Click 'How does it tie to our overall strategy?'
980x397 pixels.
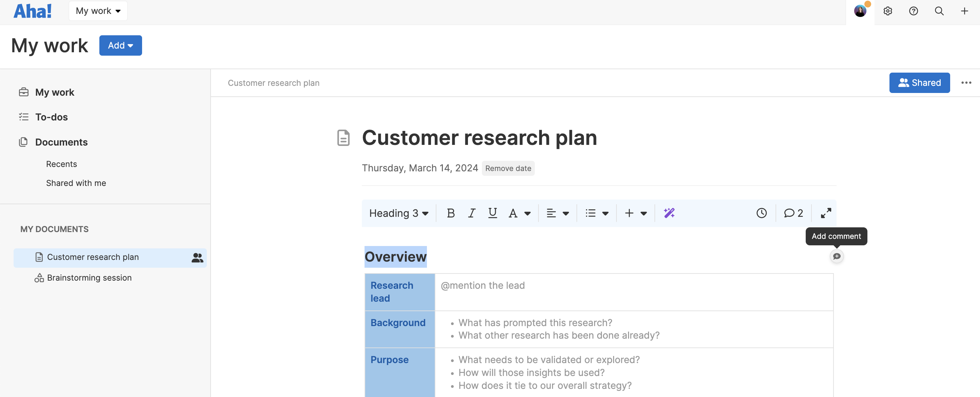tap(545, 385)
